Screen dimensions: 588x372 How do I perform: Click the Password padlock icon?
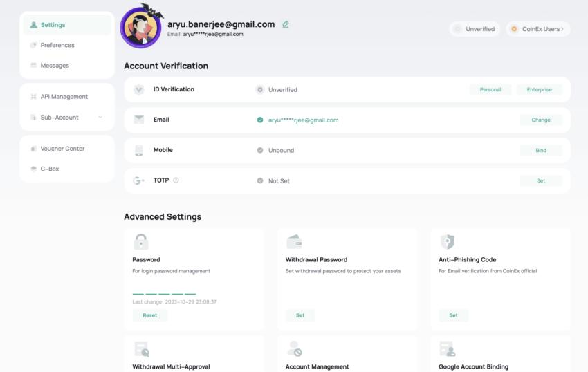click(x=141, y=242)
